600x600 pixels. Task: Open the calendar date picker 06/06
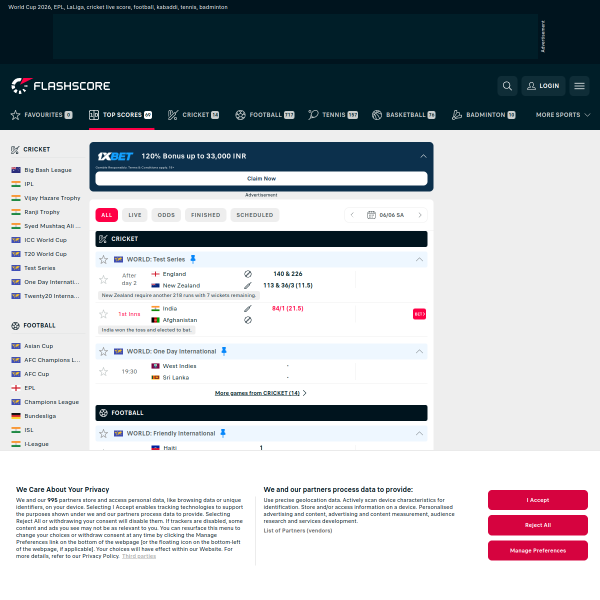coord(386,215)
